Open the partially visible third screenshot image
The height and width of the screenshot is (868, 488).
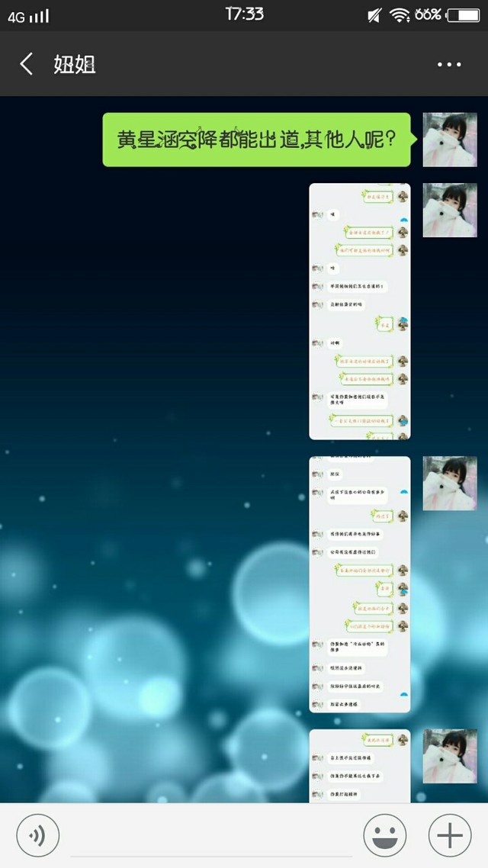click(x=359, y=765)
